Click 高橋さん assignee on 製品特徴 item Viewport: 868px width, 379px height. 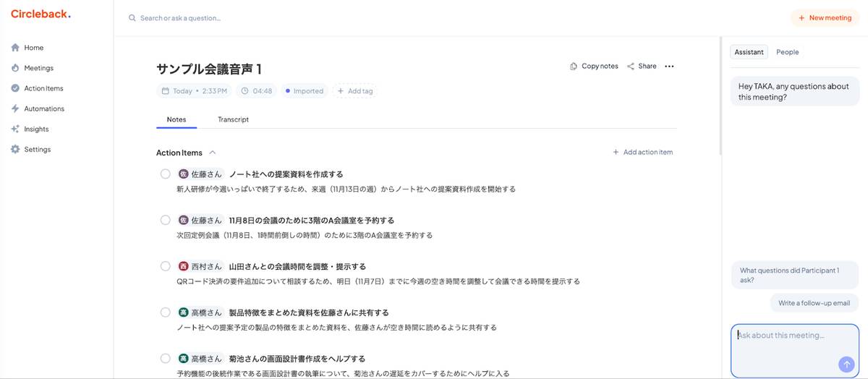tap(200, 312)
